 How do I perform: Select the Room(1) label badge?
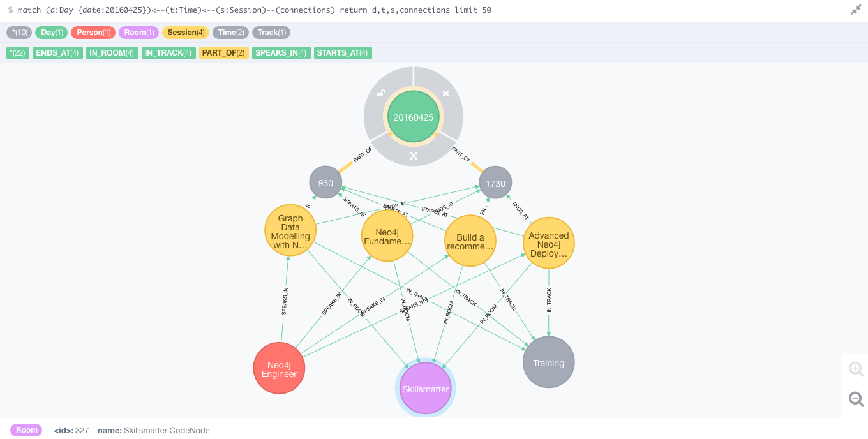(138, 33)
